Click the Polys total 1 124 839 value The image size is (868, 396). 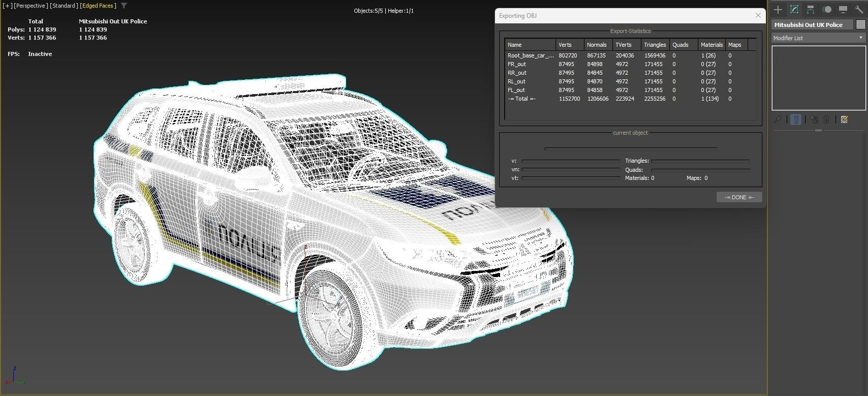tap(42, 29)
